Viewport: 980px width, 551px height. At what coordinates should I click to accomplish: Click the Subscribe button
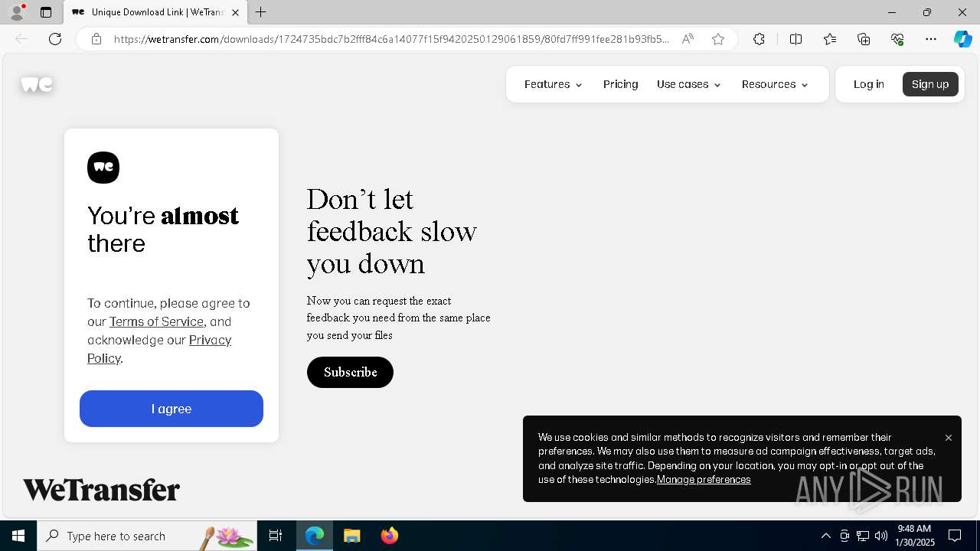tap(350, 372)
